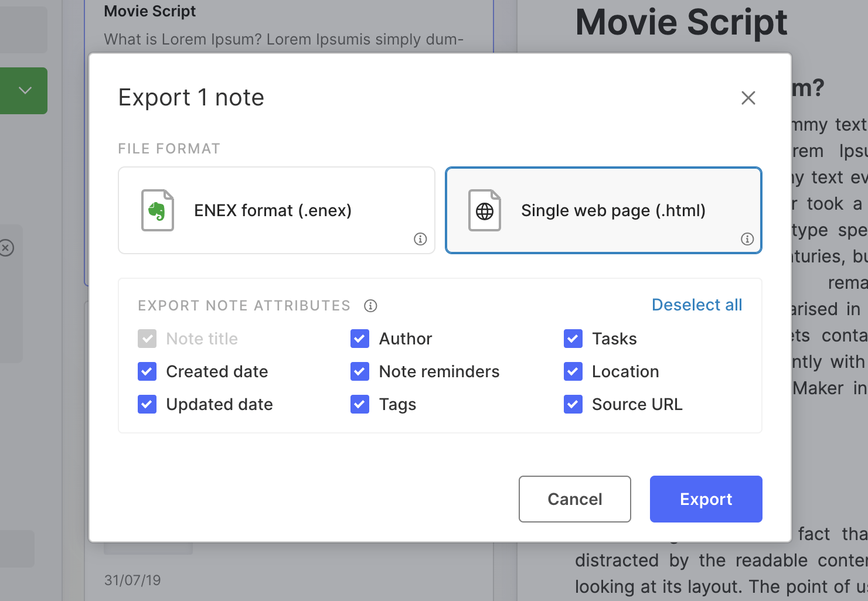Viewport: 868px width, 601px height.
Task: Click the Cancel button
Action: coord(574,499)
